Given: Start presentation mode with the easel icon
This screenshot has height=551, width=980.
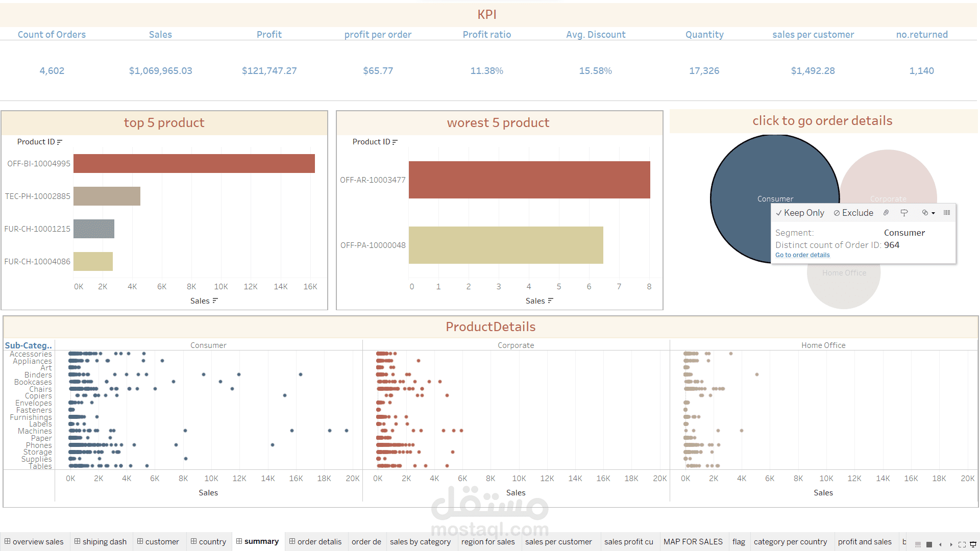Looking at the screenshot, I should 973,544.
